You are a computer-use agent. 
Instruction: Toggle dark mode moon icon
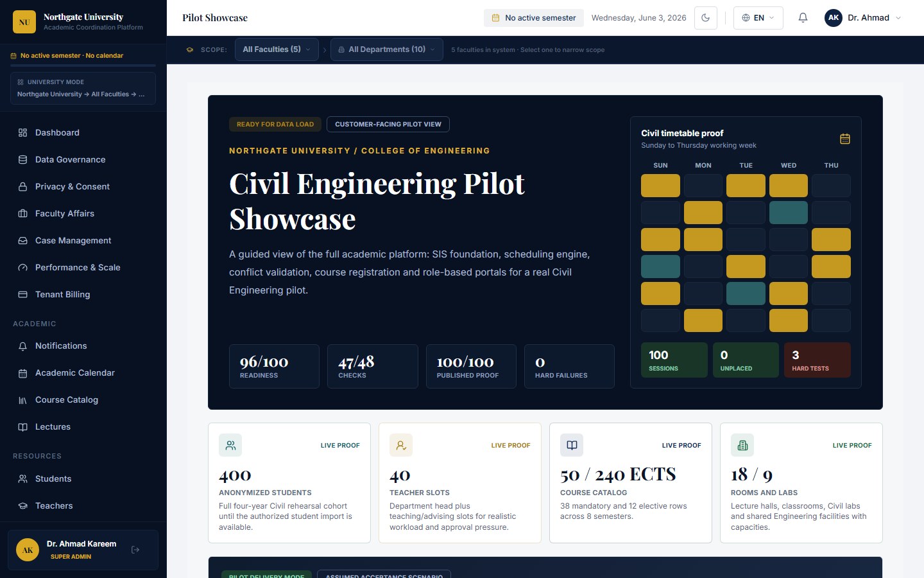[706, 18]
